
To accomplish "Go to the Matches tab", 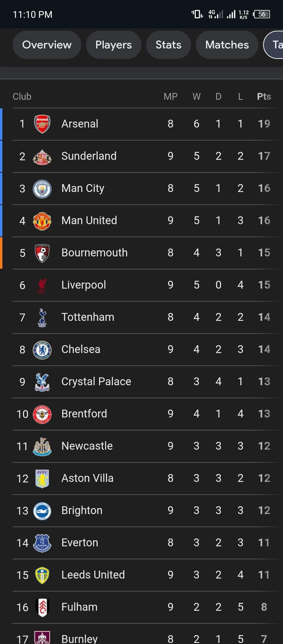I will (x=227, y=45).
